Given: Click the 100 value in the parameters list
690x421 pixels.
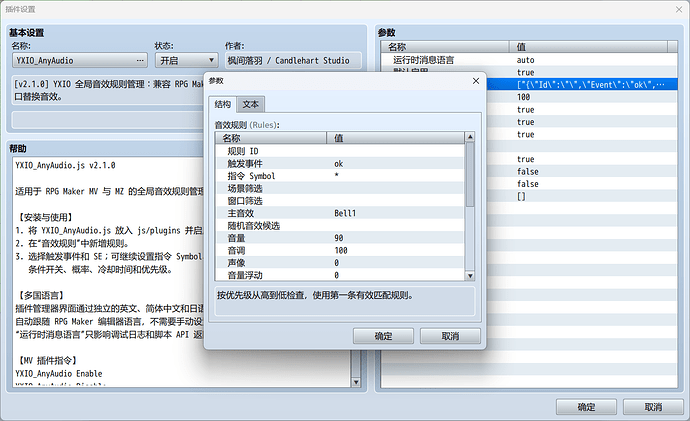Looking at the screenshot, I should coord(523,97).
